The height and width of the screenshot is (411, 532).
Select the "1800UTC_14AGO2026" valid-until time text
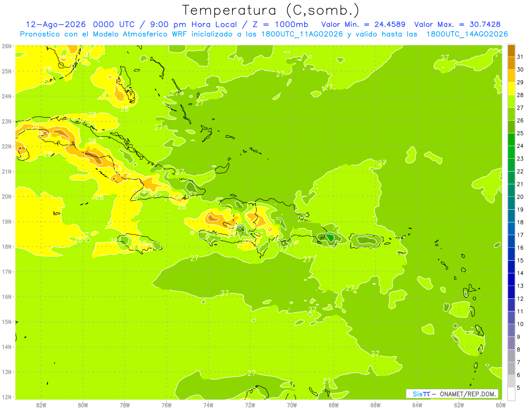tap(467, 34)
